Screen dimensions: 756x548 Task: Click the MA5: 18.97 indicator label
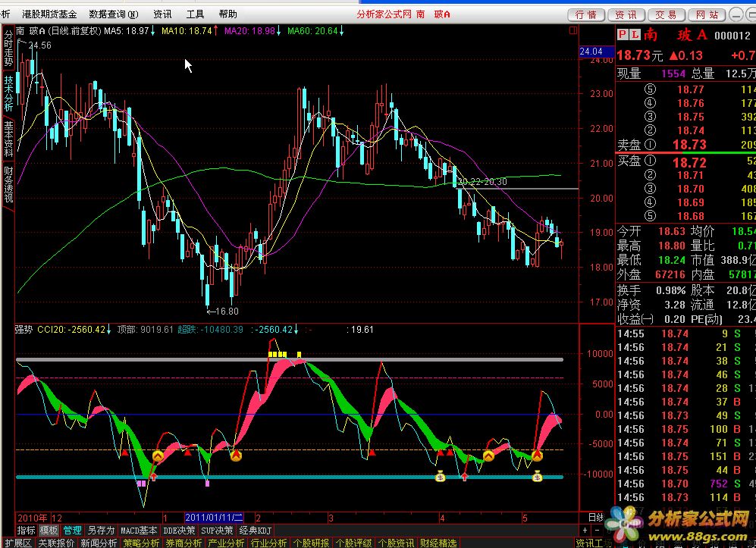coord(130,31)
